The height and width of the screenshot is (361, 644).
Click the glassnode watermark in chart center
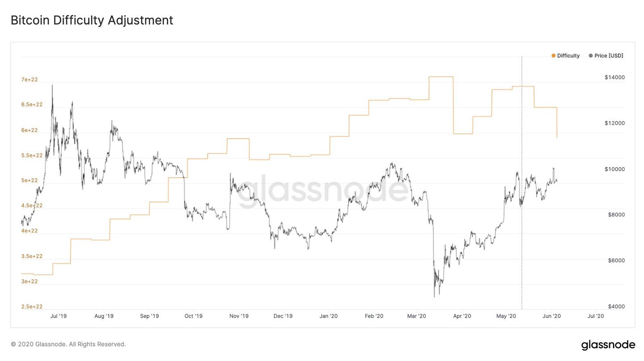(322, 191)
